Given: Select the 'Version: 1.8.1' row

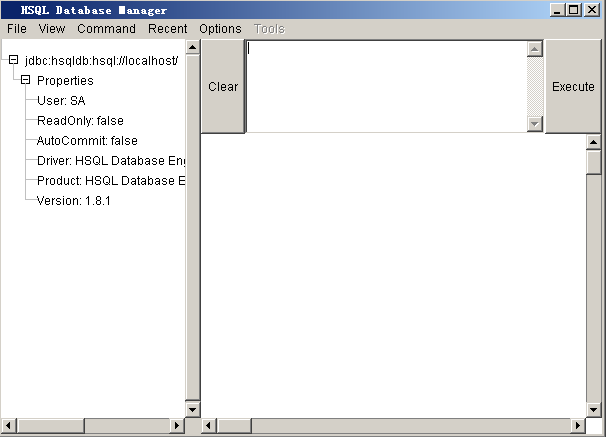Looking at the screenshot, I should coord(74,201).
